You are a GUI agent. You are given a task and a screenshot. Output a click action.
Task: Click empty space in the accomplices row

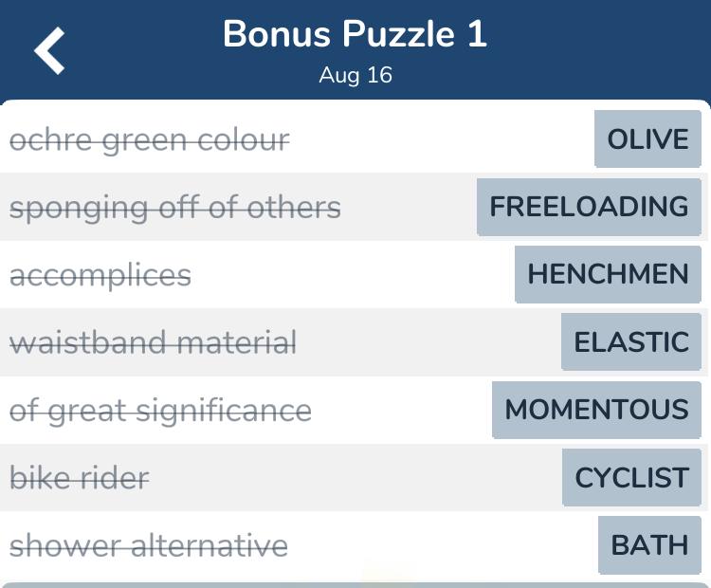[353, 274]
